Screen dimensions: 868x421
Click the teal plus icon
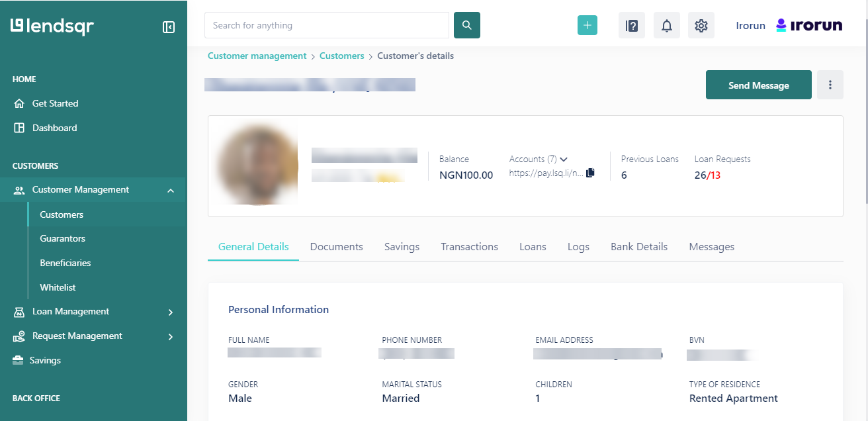coord(587,24)
